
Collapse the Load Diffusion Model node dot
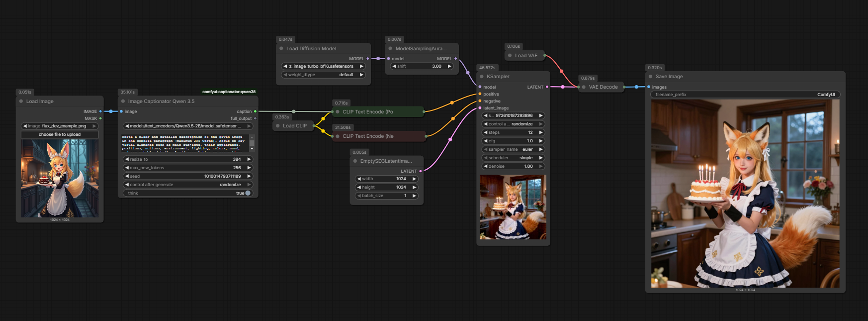281,48
